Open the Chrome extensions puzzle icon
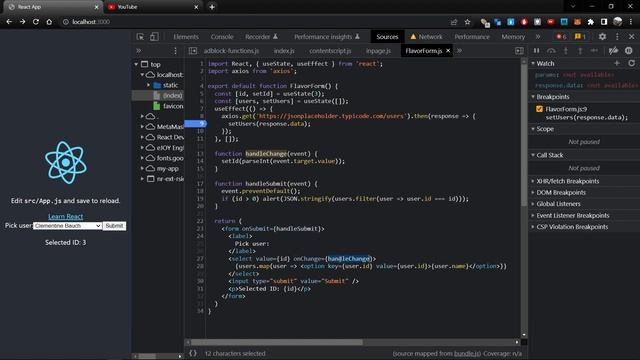Viewport: 640px width, 360px height. click(x=591, y=22)
